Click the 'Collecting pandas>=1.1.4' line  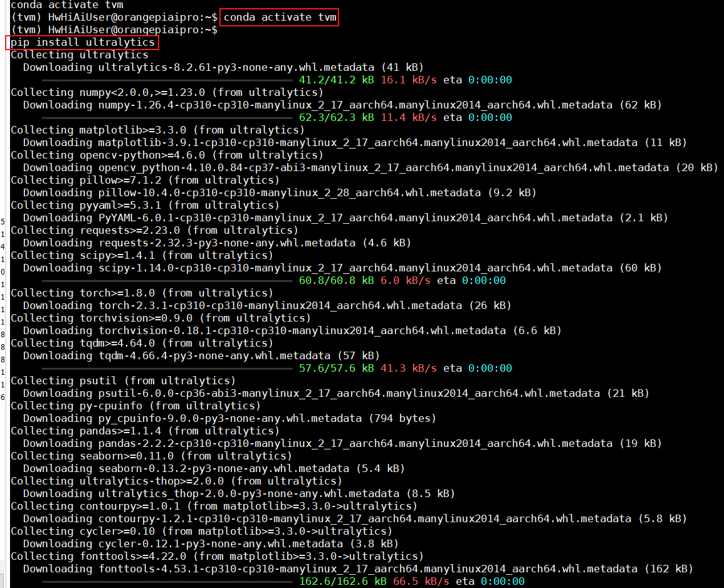145,431
